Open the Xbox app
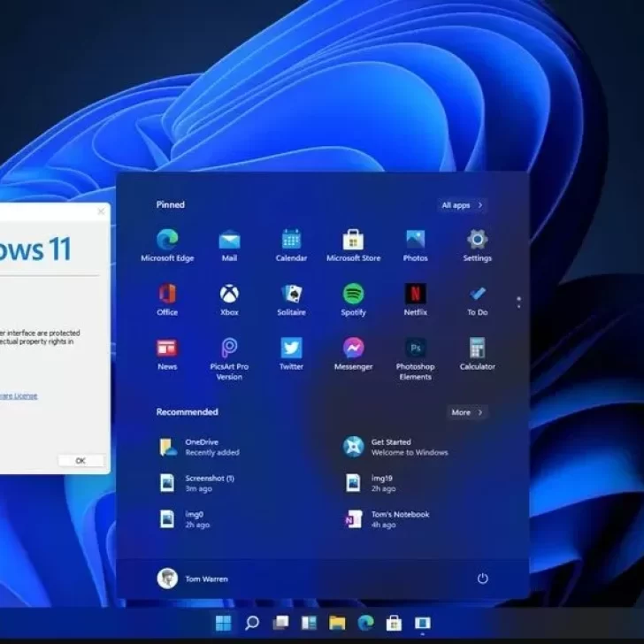The image size is (644, 644). tap(229, 295)
